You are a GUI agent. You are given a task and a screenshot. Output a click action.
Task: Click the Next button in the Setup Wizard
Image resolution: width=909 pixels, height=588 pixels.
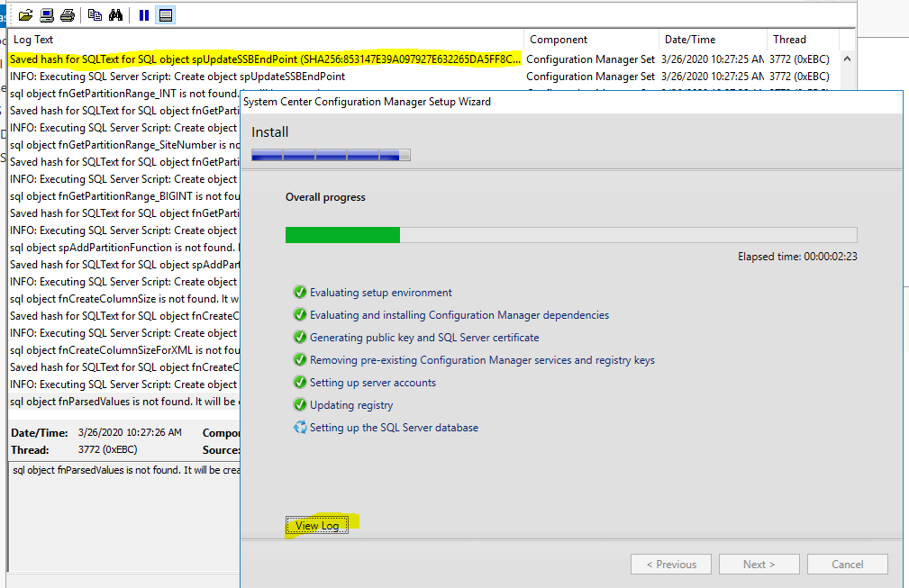(x=759, y=565)
